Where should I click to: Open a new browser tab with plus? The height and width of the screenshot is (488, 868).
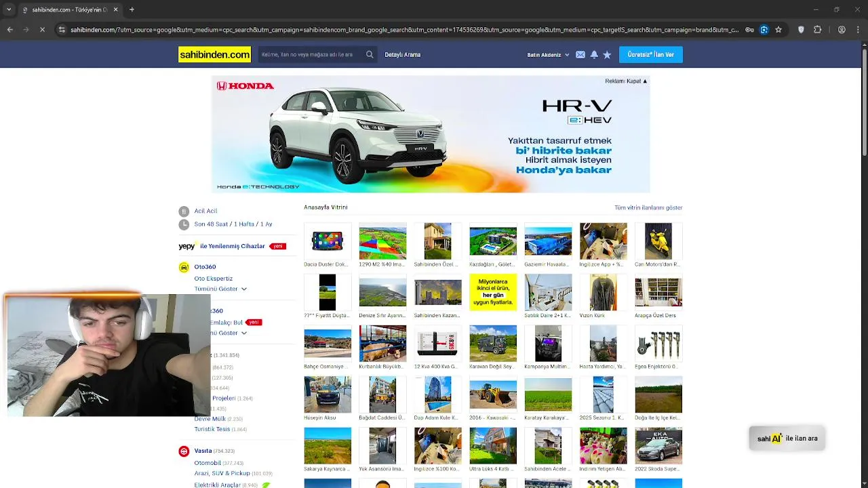132,9
